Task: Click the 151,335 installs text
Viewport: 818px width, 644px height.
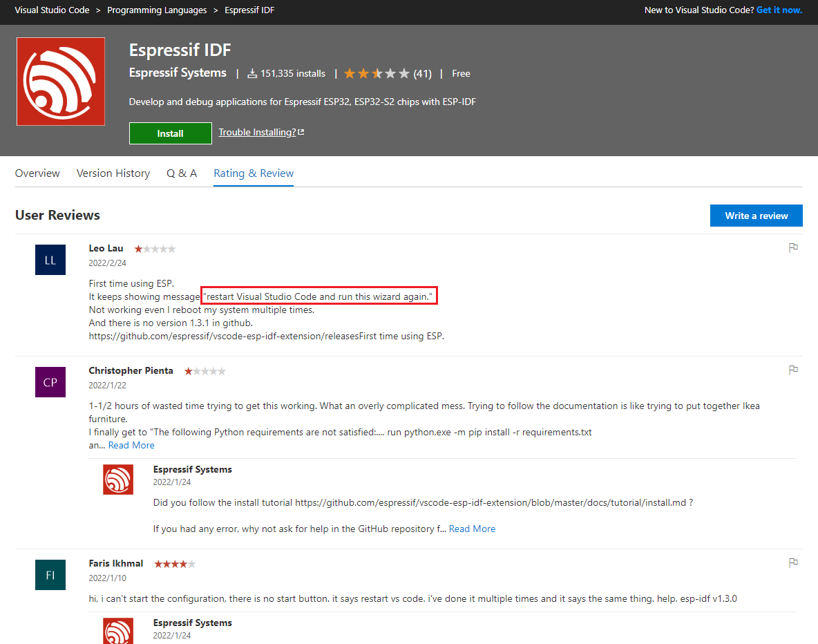Action: (293, 73)
